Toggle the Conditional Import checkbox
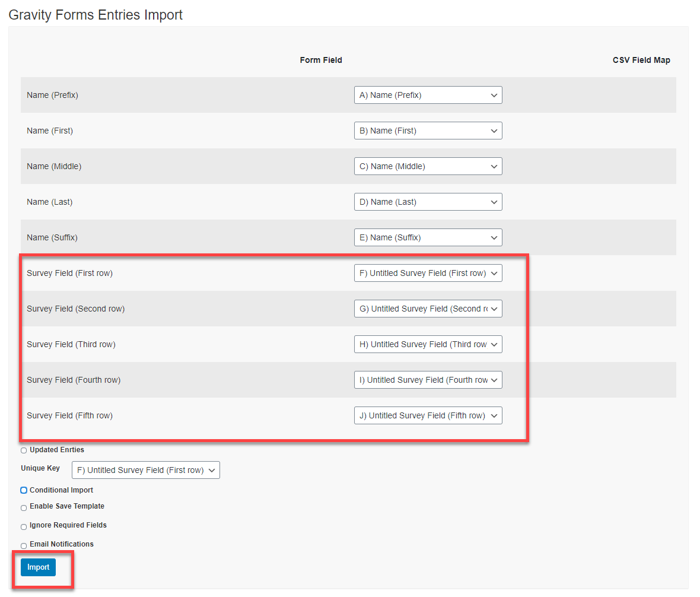The height and width of the screenshot is (597, 700). pos(24,490)
